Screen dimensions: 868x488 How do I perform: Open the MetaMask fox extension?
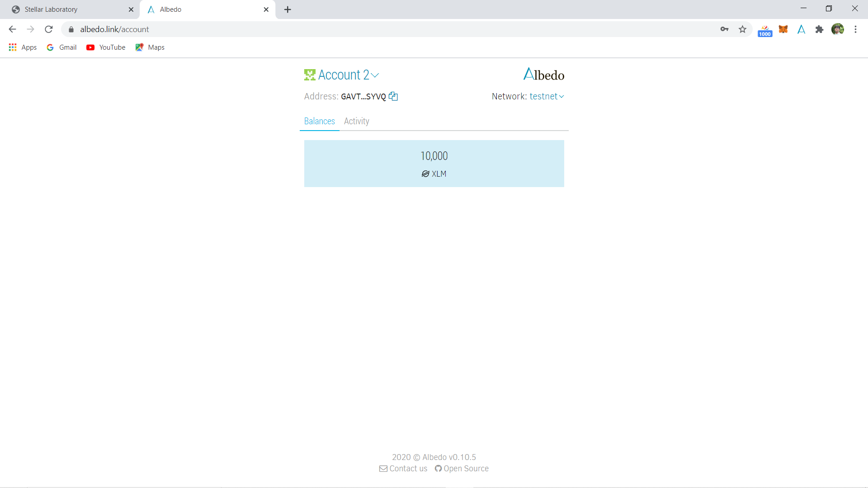point(783,29)
